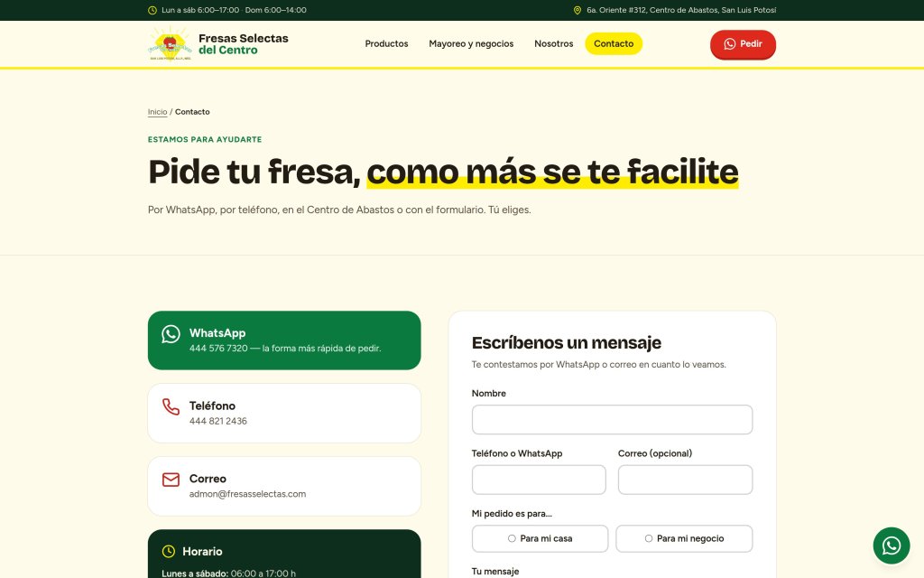
Task: Open the Nosotros nav link
Action: point(553,43)
